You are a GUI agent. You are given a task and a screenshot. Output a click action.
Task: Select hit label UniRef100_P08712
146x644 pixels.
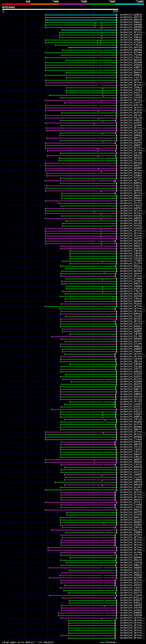131,188
